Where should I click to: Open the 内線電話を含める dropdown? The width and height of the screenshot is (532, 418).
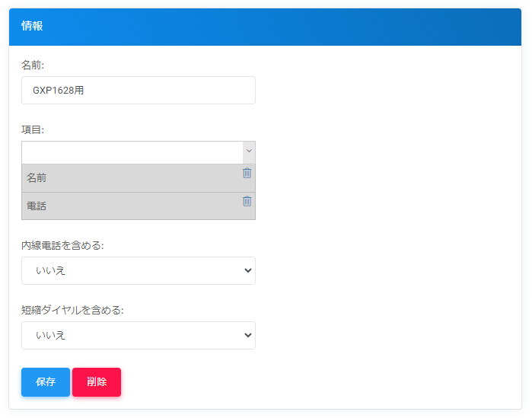138,270
